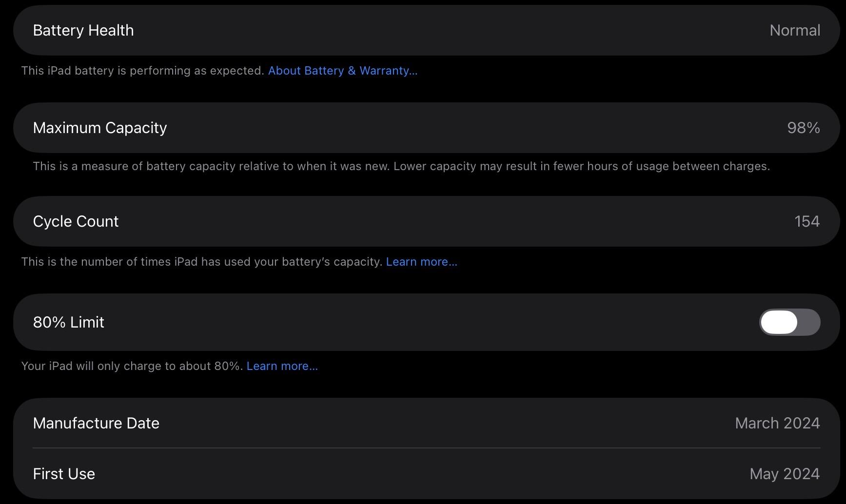The width and height of the screenshot is (846, 504).
Task: Click 'Your iPad will only charge' text
Action: [132, 366]
